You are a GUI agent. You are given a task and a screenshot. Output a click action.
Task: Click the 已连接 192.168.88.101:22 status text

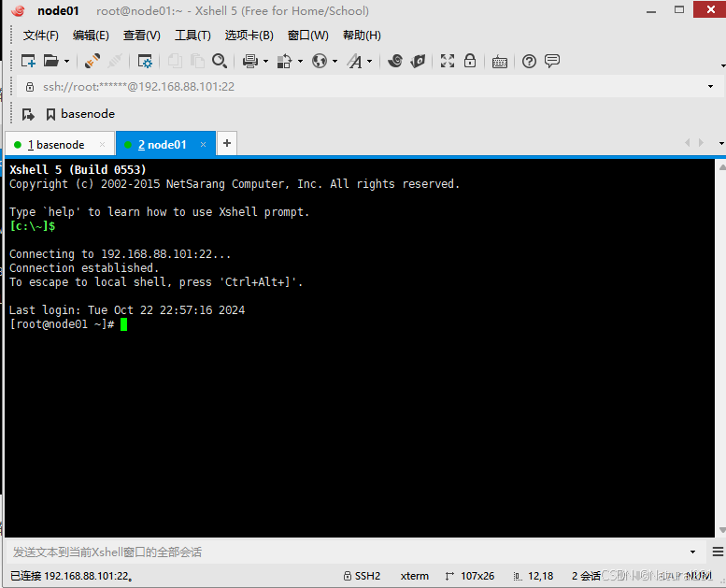[72, 576]
